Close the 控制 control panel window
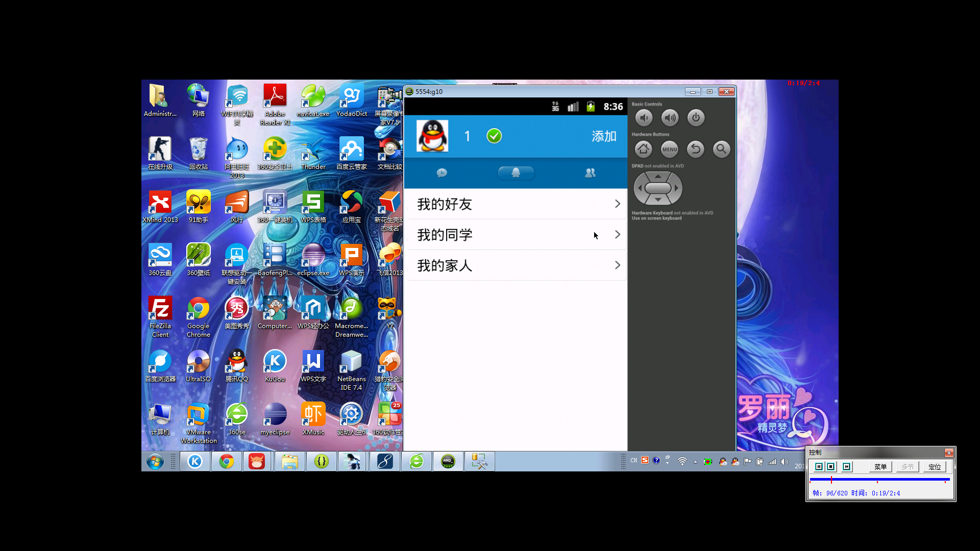 click(x=949, y=453)
